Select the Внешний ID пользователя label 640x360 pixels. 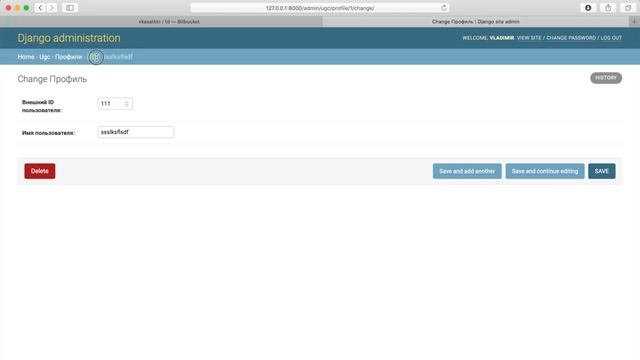[42, 106]
